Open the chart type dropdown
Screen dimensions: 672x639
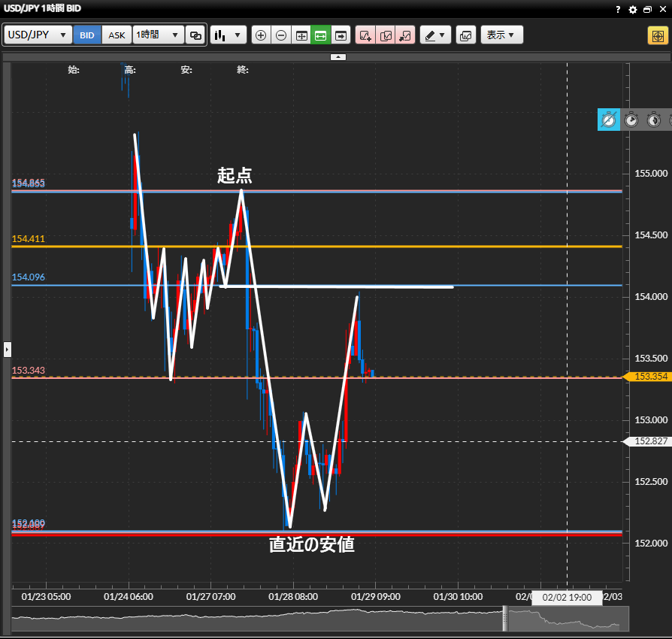229,35
